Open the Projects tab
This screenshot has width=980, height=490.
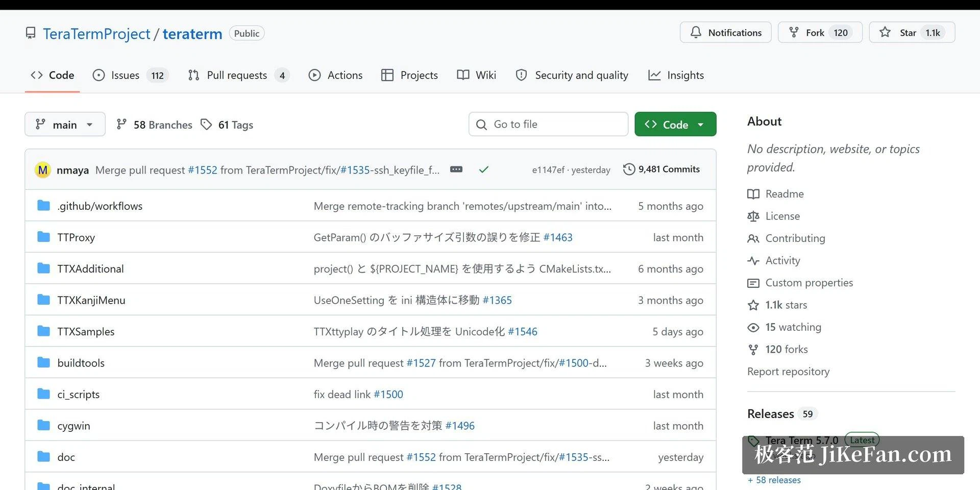pos(410,75)
